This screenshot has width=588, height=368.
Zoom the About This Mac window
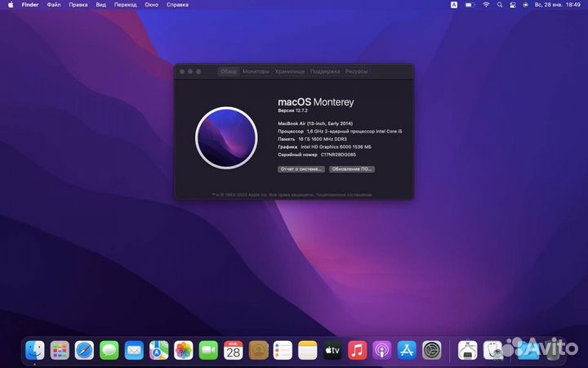click(x=198, y=71)
